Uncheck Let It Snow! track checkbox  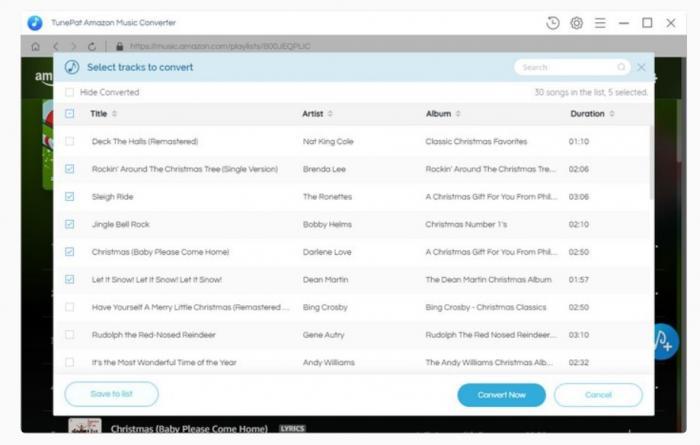tap(70, 279)
